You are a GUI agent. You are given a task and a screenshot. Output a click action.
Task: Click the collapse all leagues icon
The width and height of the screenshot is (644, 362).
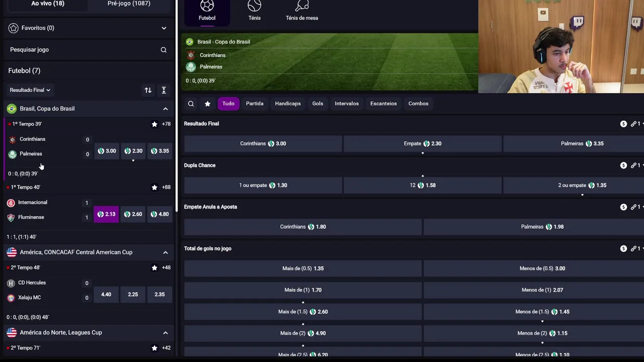164,90
